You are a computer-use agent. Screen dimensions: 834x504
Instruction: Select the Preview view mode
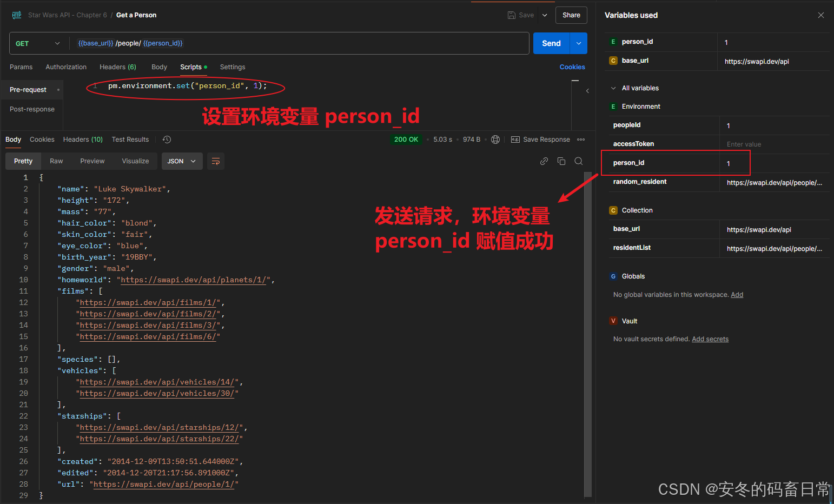coord(92,161)
